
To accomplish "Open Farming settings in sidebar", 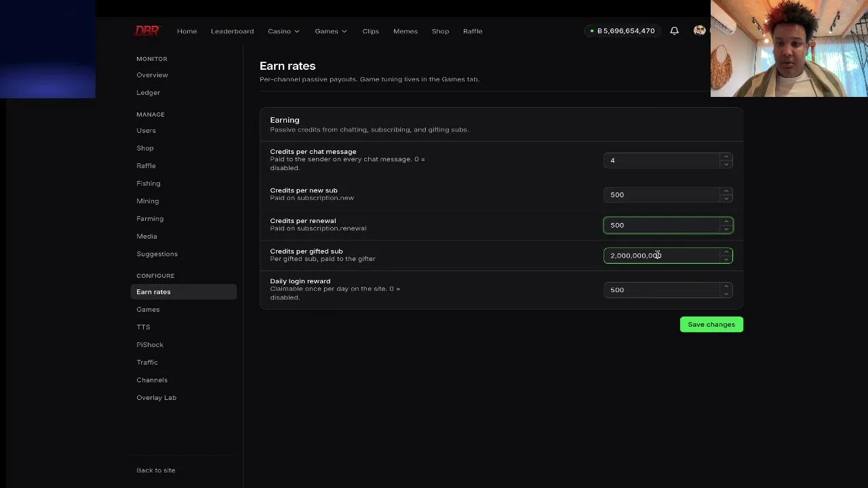I will pyautogui.click(x=150, y=218).
